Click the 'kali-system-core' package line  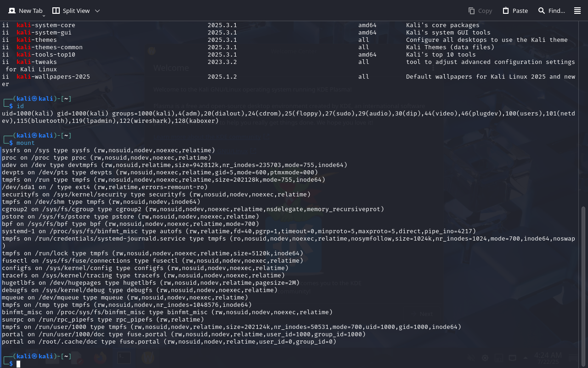pyautogui.click(x=241, y=25)
